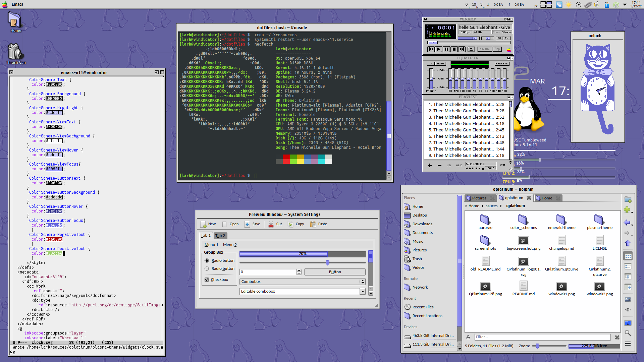Viewport: 644px width, 362px height.
Task: Click the Winamp seek bar
Action: (x=469, y=43)
